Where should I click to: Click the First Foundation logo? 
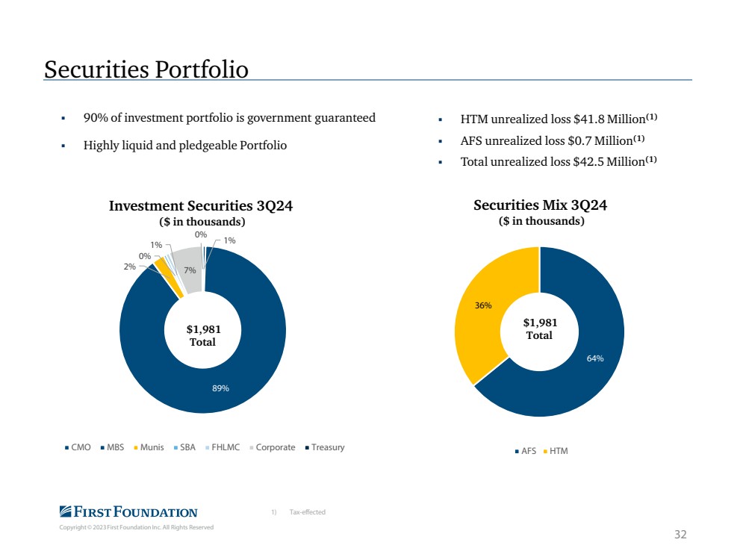tap(128, 511)
